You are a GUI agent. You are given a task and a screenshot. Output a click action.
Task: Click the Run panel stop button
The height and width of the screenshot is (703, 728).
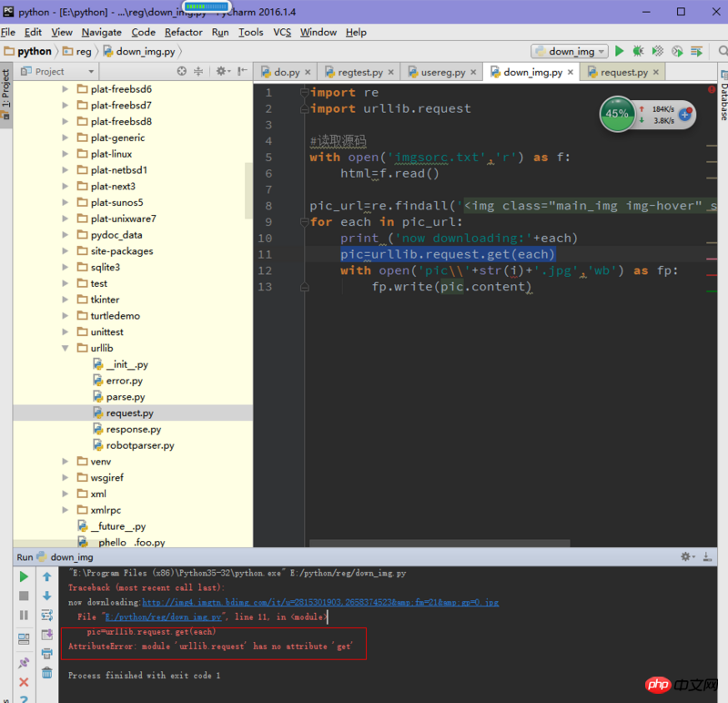pyautogui.click(x=24, y=596)
